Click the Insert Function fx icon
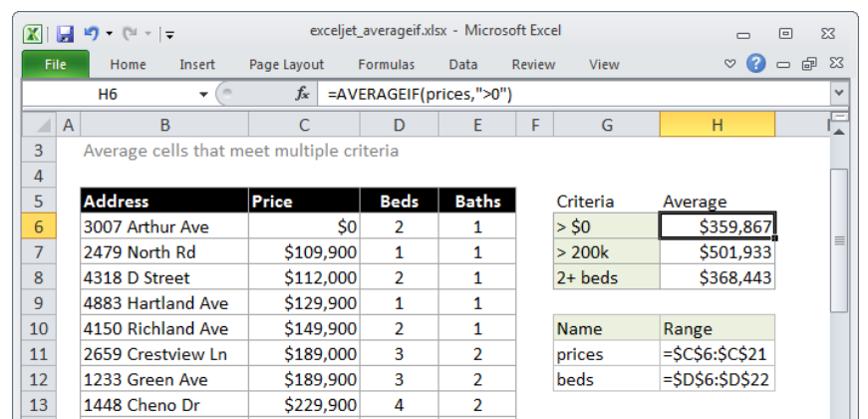Image resolution: width=868 pixels, height=419 pixels. point(302,94)
